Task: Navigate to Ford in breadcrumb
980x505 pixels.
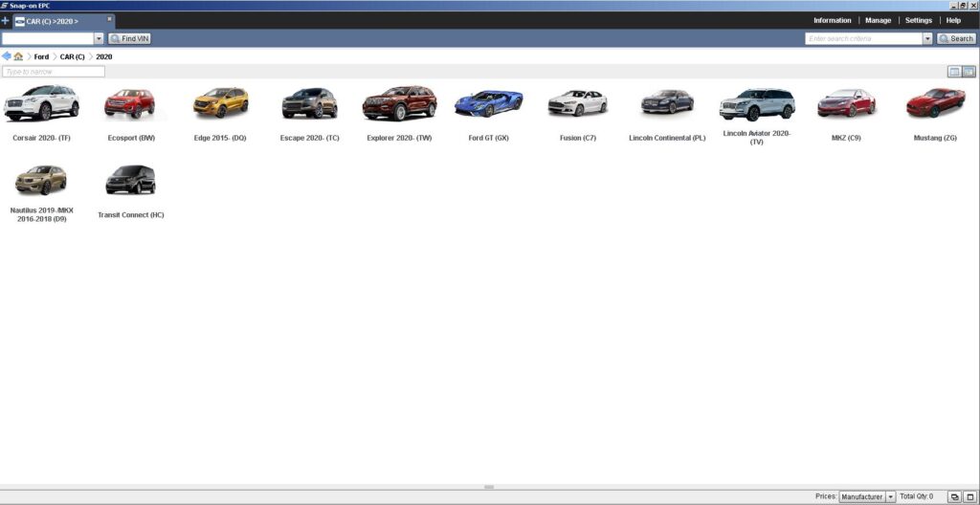Action: pos(41,56)
